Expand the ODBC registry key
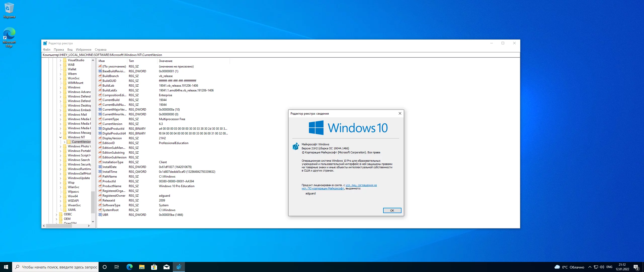The image size is (644, 272). click(x=57, y=214)
